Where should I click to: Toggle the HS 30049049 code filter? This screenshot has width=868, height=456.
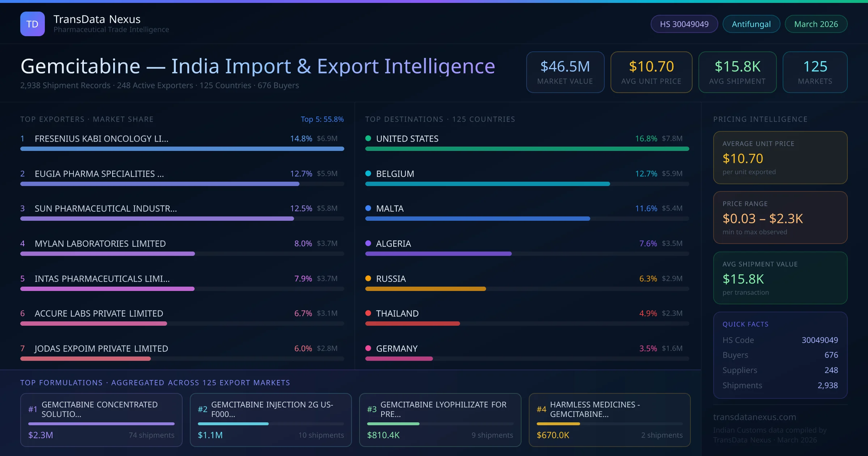[x=684, y=24]
